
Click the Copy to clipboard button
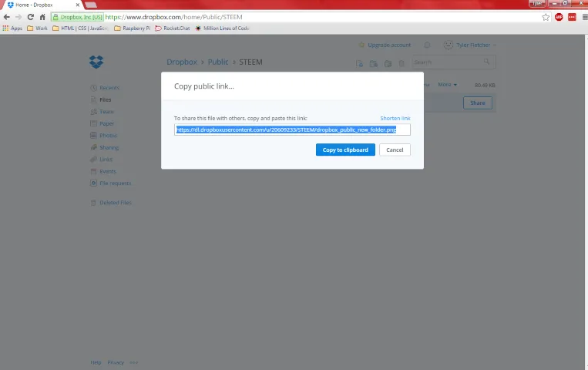point(345,150)
